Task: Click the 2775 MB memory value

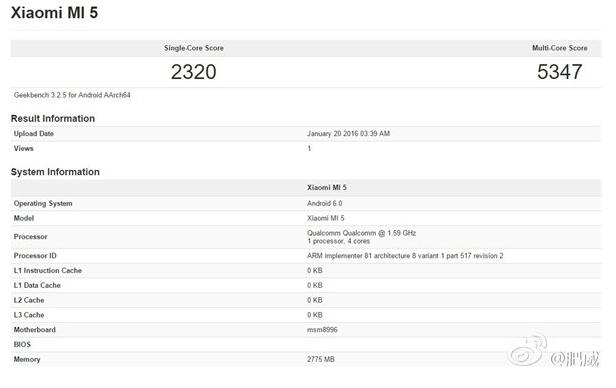Action: tap(321, 359)
